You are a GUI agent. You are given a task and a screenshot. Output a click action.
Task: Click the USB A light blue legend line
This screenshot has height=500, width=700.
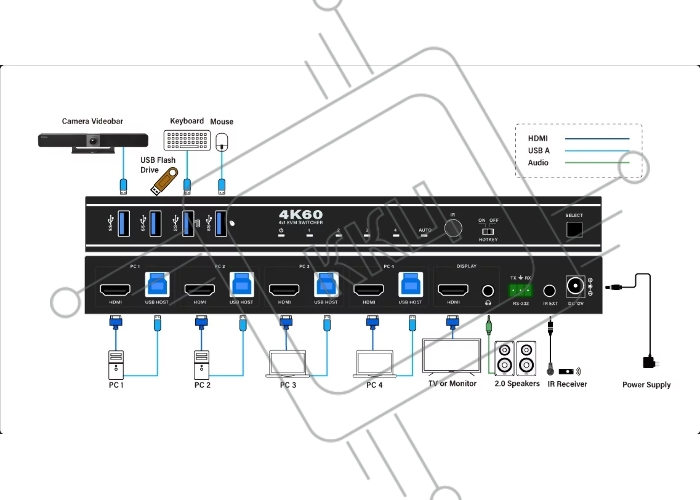(597, 150)
